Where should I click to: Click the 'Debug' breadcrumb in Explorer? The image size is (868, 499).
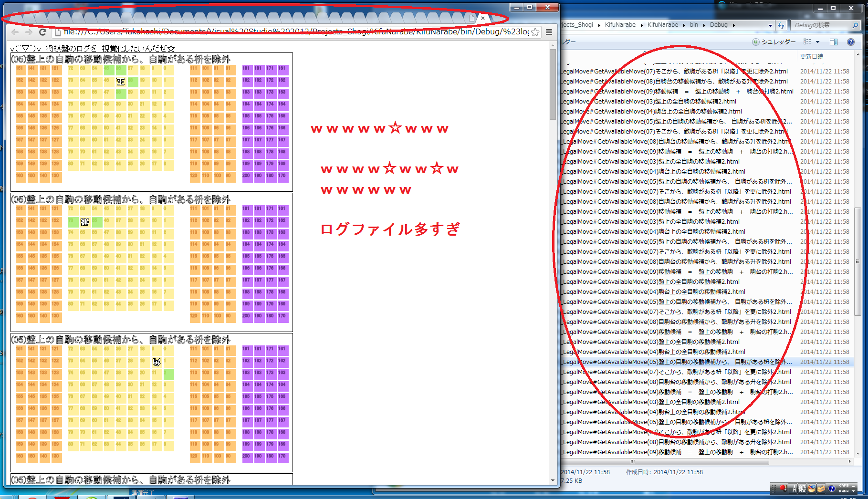click(x=719, y=25)
